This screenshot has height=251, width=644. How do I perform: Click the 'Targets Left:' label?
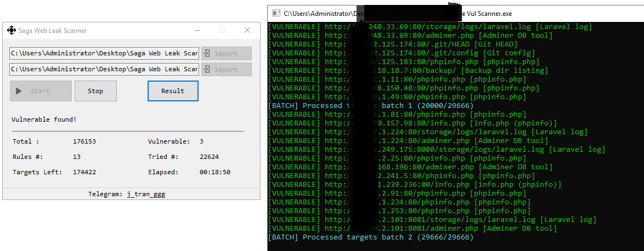click(37, 172)
